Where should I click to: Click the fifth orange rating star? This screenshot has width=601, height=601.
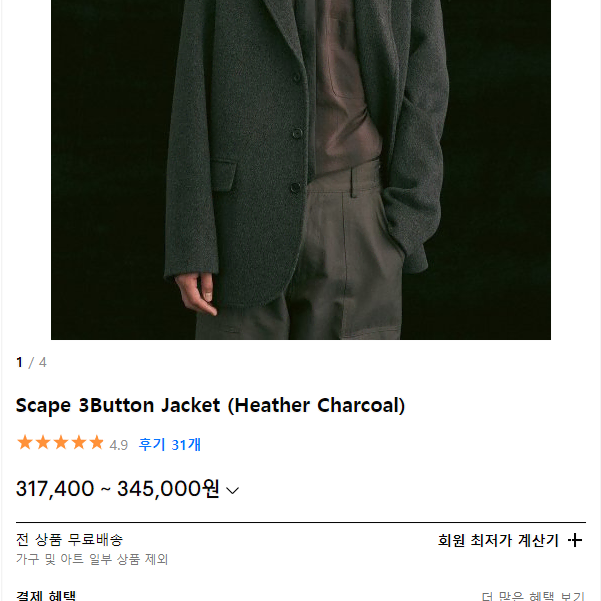pyautogui.click(x=97, y=442)
